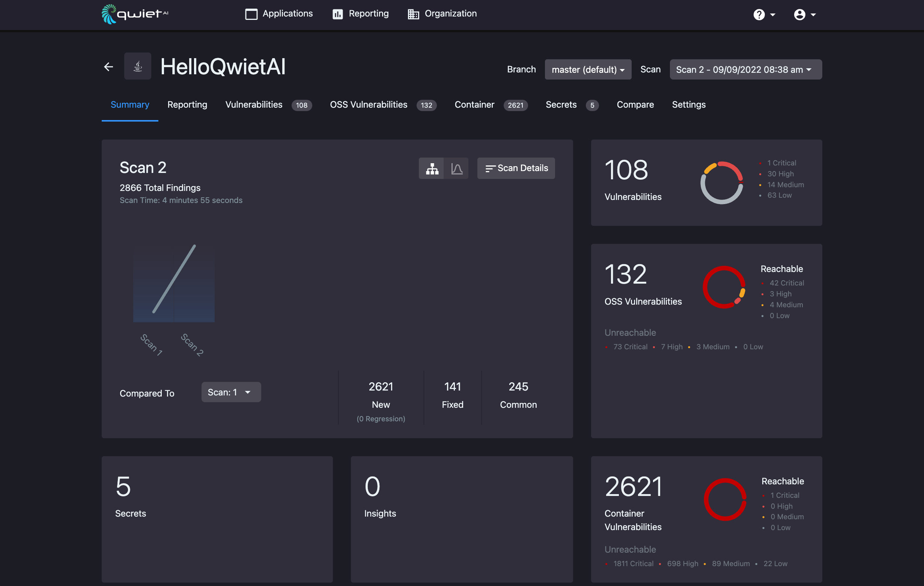Screen dimensions: 924x586
Task: Open the help question-mark dropdown
Action: click(764, 15)
